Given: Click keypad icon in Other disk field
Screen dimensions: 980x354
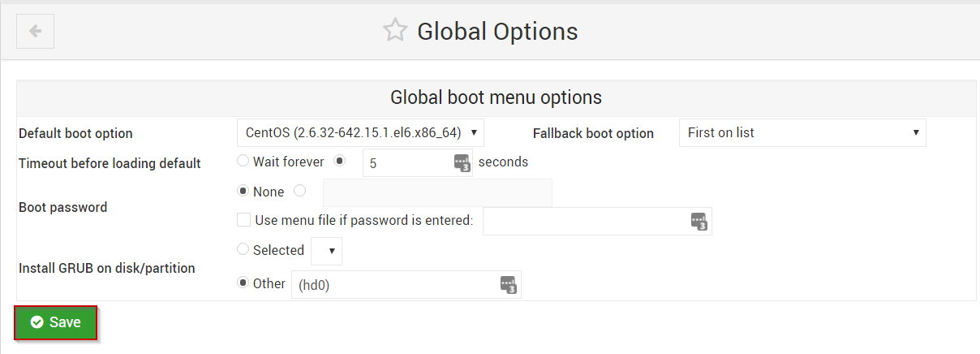Looking at the screenshot, I should [509, 285].
